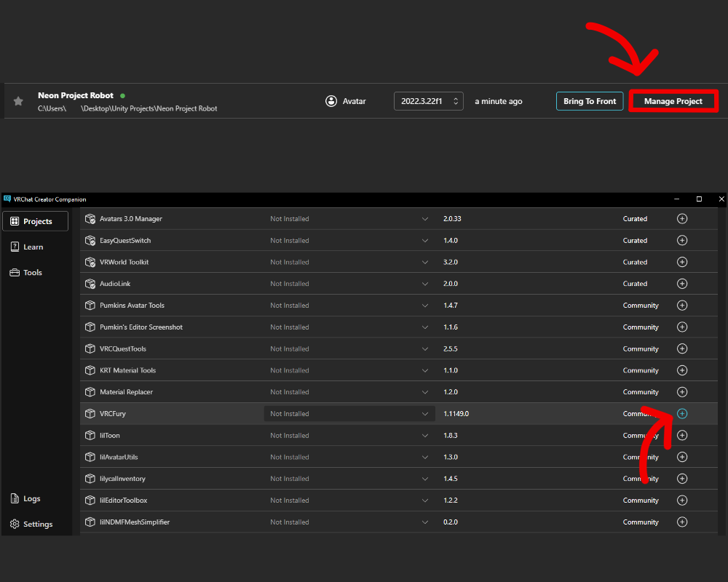Screen dimensions: 728x582
Task: Favorite the Neon Project Robot project star
Action: point(18,101)
